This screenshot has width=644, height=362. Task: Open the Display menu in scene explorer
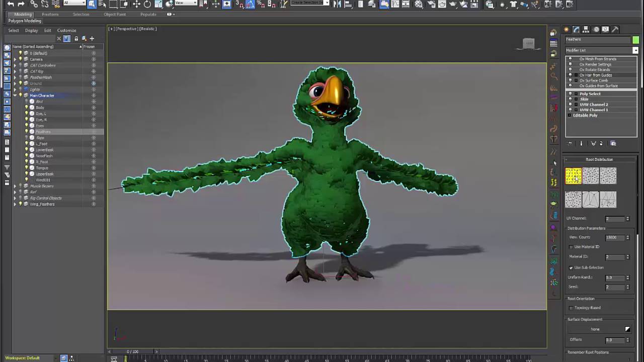click(x=31, y=30)
